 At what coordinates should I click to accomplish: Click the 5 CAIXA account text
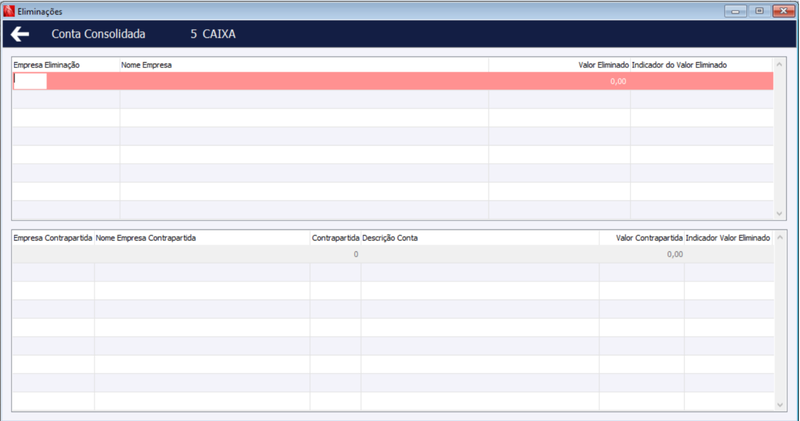213,34
